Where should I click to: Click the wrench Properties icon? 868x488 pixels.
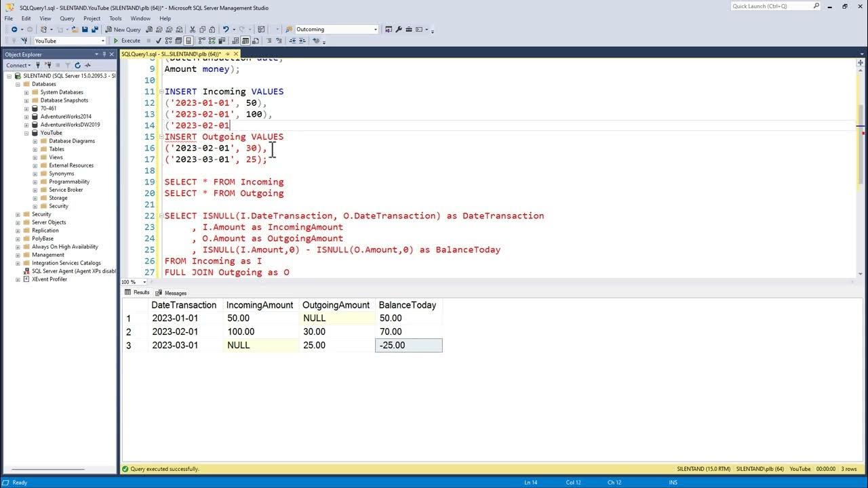[x=399, y=29]
